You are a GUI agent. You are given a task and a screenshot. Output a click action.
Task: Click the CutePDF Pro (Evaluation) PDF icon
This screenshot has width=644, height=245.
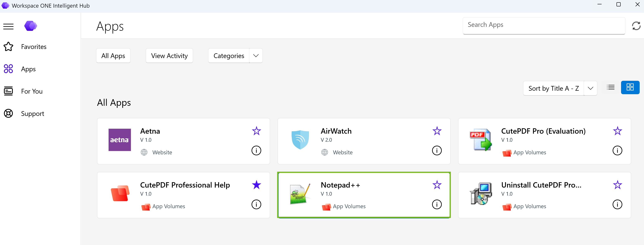tap(480, 140)
